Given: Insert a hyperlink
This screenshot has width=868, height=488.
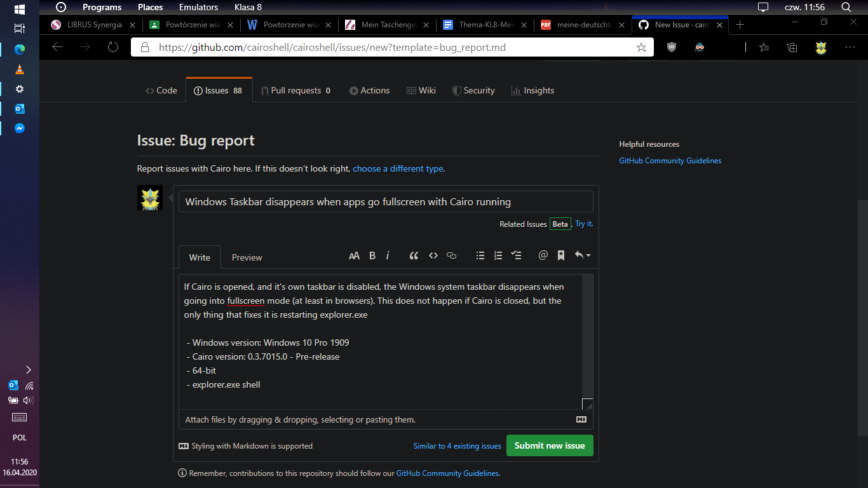Looking at the screenshot, I should [x=451, y=255].
